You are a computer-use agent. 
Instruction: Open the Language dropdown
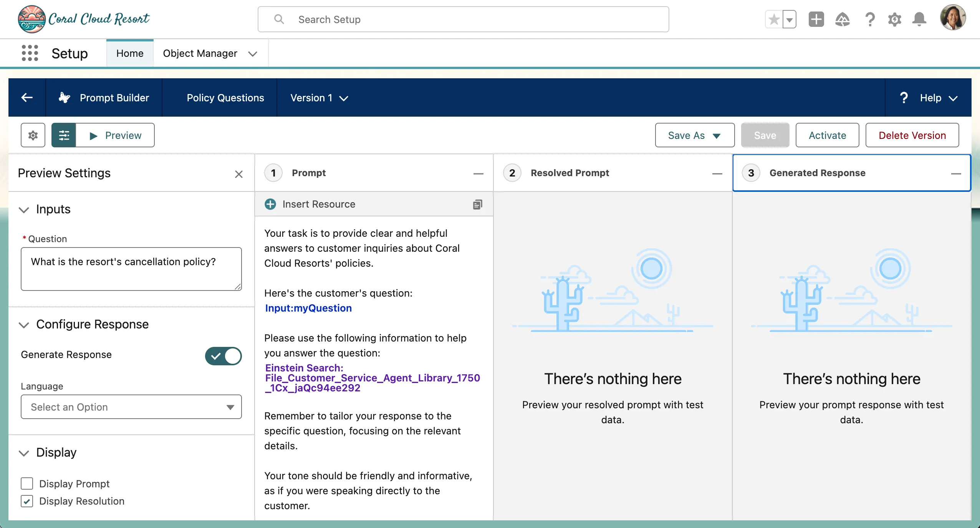(131, 407)
